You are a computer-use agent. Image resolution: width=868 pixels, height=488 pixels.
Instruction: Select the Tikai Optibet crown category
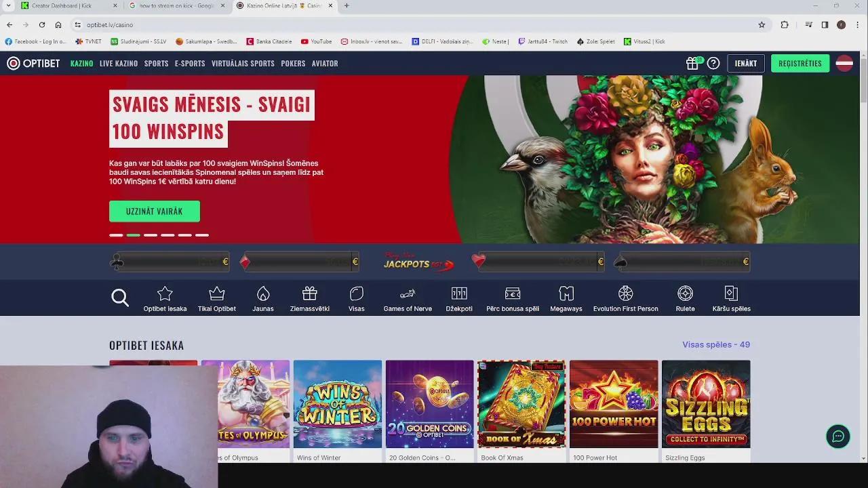[217, 299]
